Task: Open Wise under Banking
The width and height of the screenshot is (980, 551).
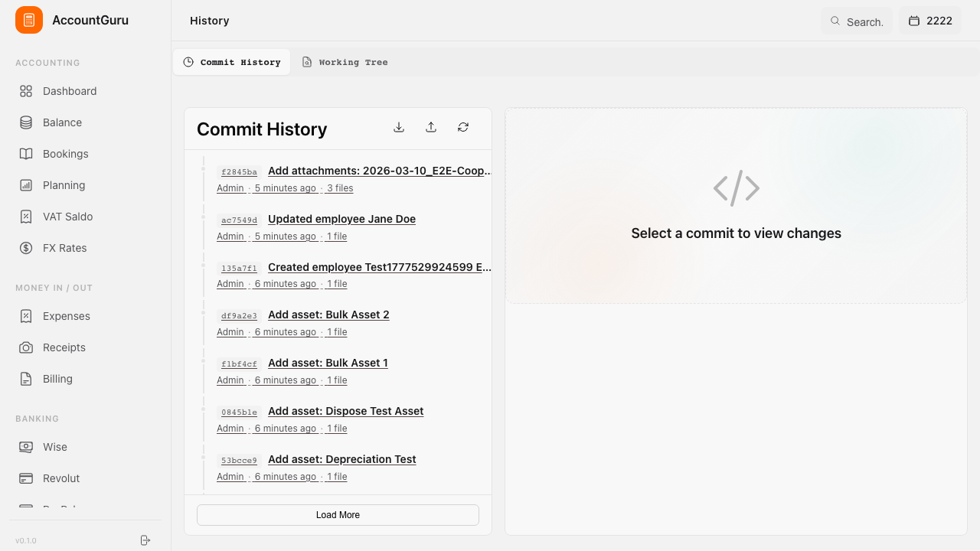Action: coord(85,447)
